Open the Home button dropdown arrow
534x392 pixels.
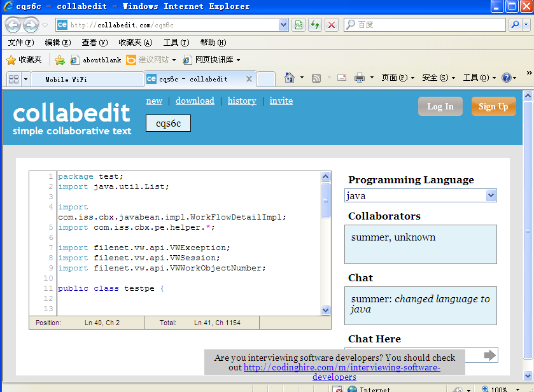point(302,78)
